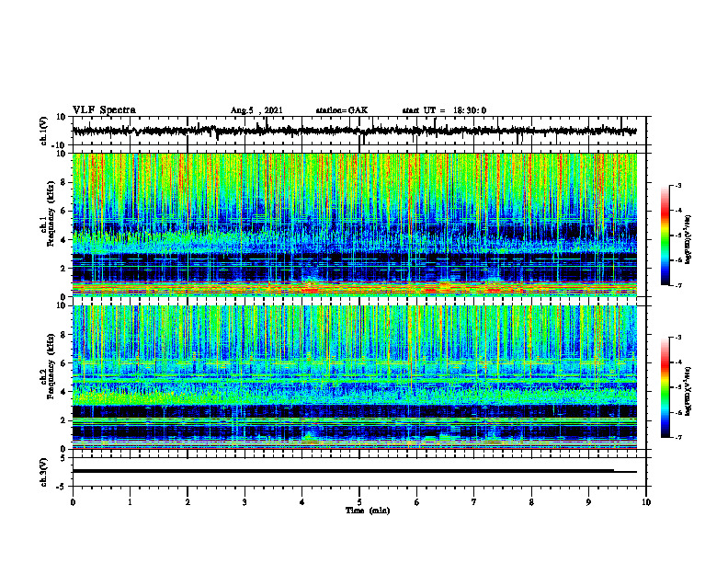Click the 'station=GAK' header label

point(342,110)
